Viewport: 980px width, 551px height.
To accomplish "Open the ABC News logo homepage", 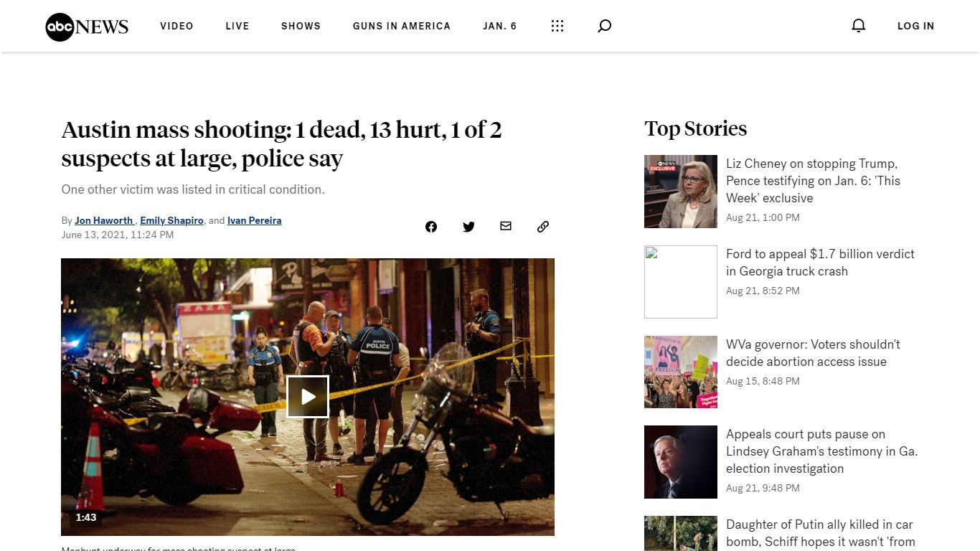I will [x=87, y=27].
